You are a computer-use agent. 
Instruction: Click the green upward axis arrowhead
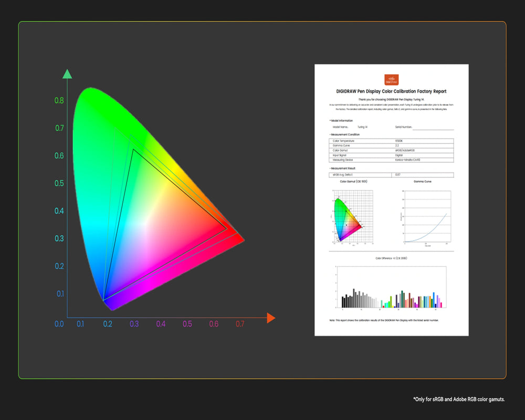tap(67, 74)
